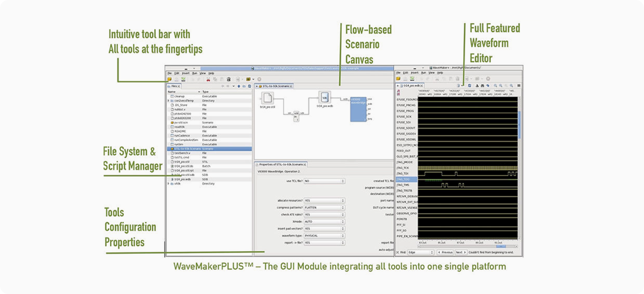Click the red cut scissors icon in main toolbar
This screenshot has width=644, height=294.
coord(208,79)
